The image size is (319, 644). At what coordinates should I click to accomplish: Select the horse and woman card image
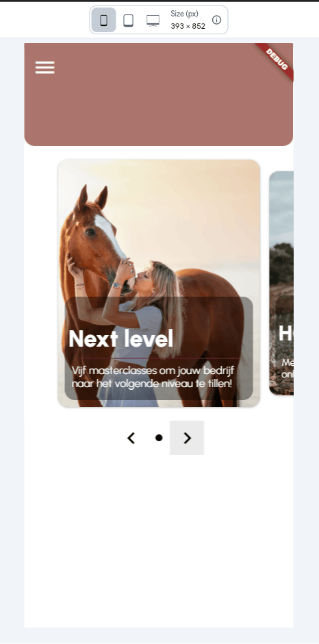click(x=159, y=284)
